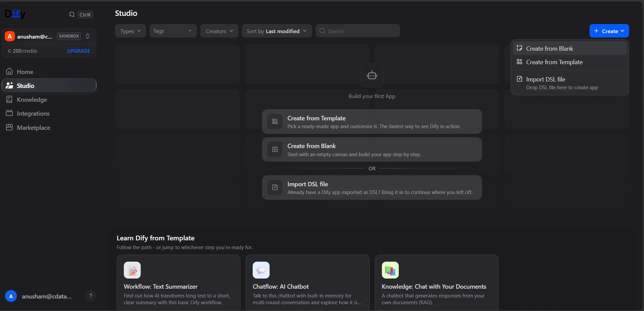Click the plus-square icon on Create from Blank card

tap(275, 149)
